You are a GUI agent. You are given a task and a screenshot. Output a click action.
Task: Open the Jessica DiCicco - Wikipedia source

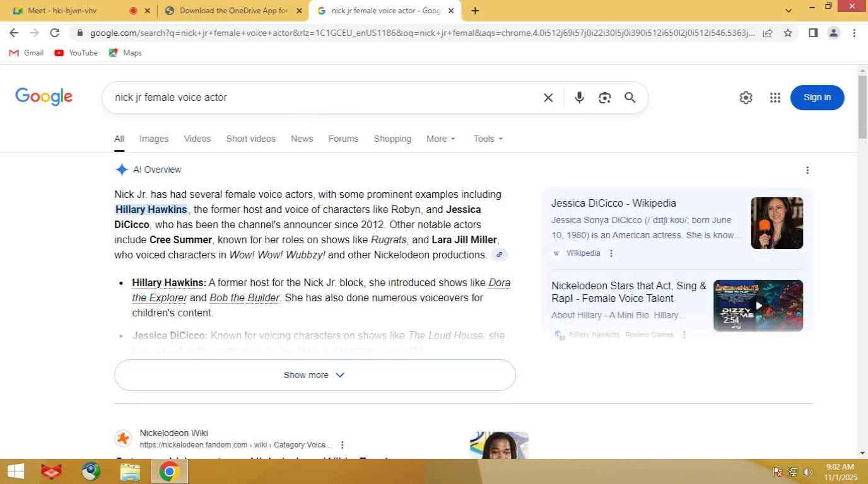[x=614, y=203]
